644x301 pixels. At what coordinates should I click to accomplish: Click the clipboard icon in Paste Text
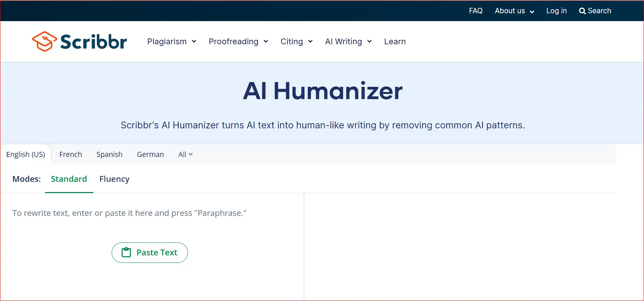point(126,252)
